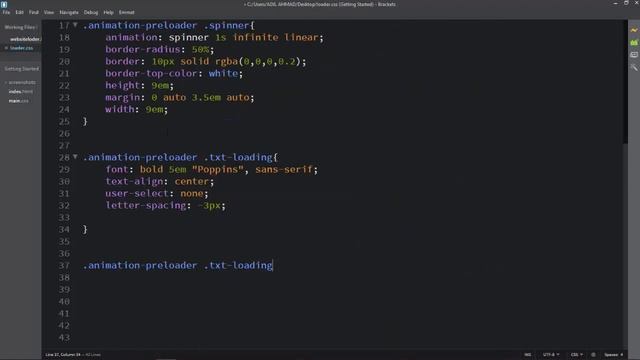Screen dimensions: 640x360
Task: Restore down the Brackets window
Action: tap(626, 3)
